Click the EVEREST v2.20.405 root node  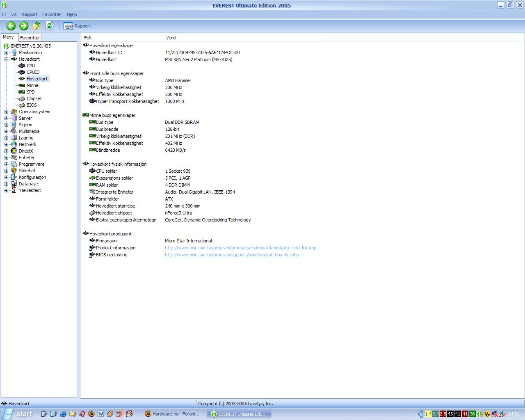point(31,46)
